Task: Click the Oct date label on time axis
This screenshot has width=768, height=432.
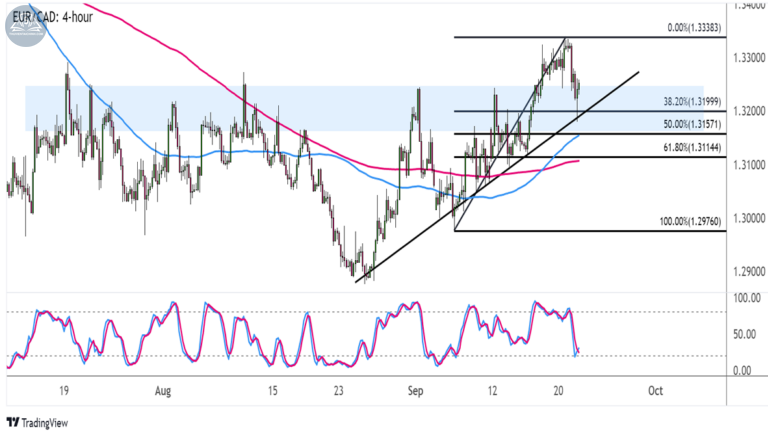Action: [655, 391]
